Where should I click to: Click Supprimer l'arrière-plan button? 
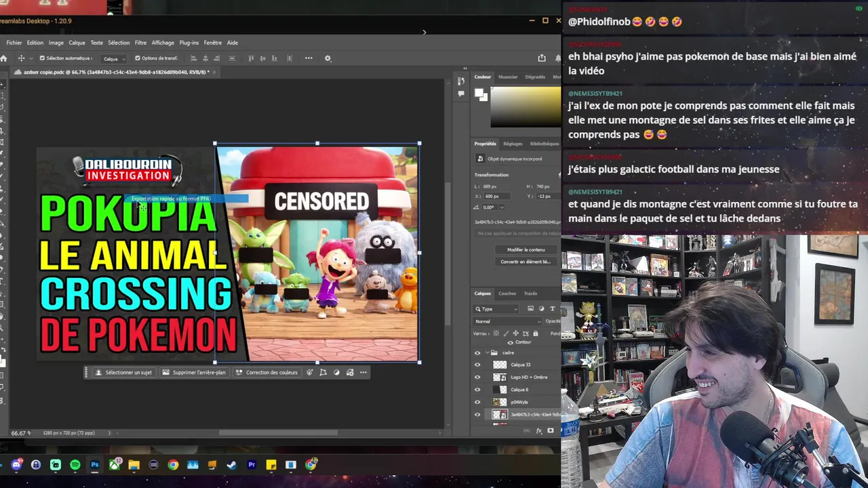[x=194, y=372]
